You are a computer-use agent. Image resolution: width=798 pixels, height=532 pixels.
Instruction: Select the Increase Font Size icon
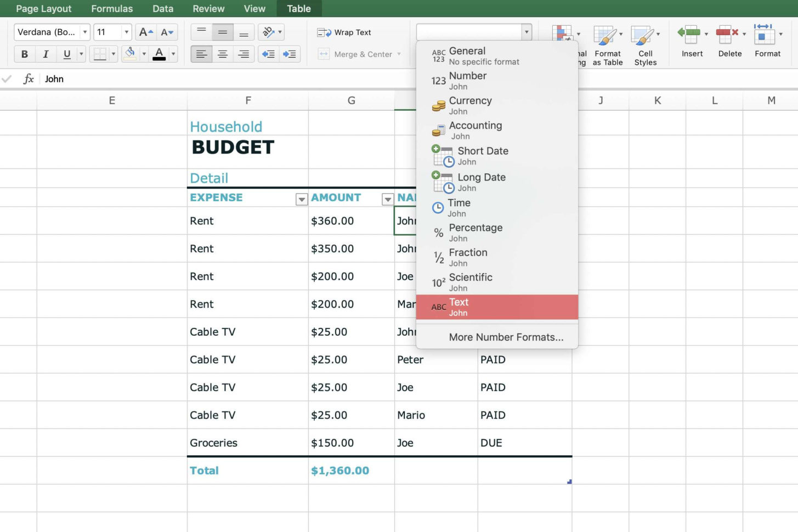145,32
